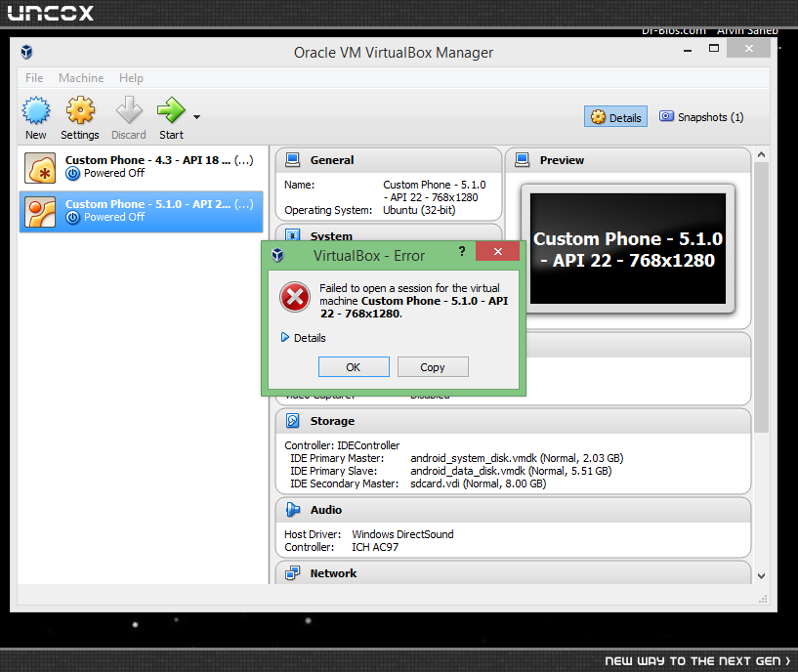
Task: Click the Snapshots camera icon
Action: pyautogui.click(x=666, y=116)
